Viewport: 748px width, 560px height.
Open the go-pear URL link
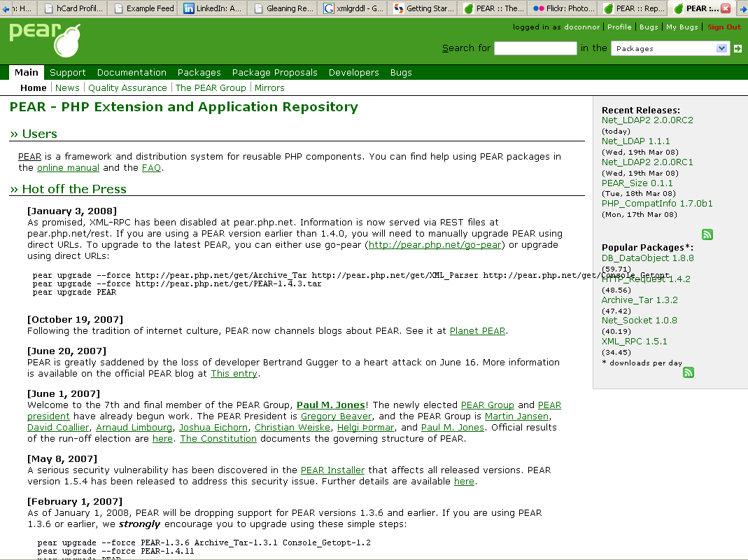pos(435,245)
